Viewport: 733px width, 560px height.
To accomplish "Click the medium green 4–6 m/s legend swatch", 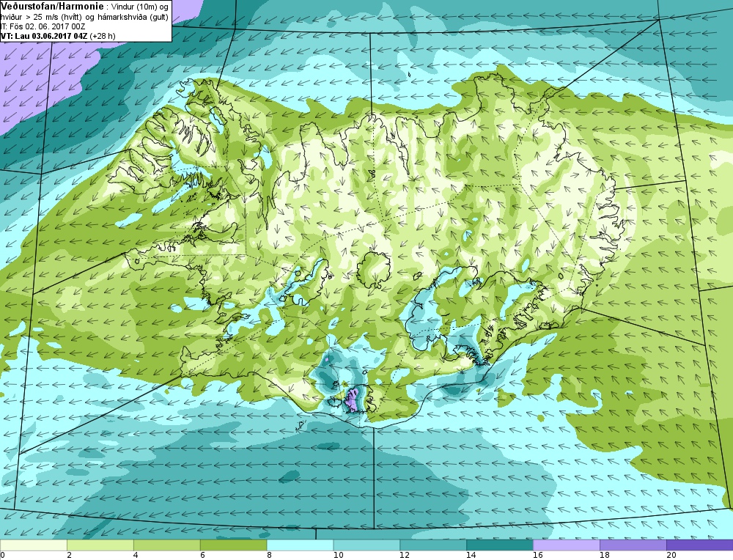I will coord(167,545).
